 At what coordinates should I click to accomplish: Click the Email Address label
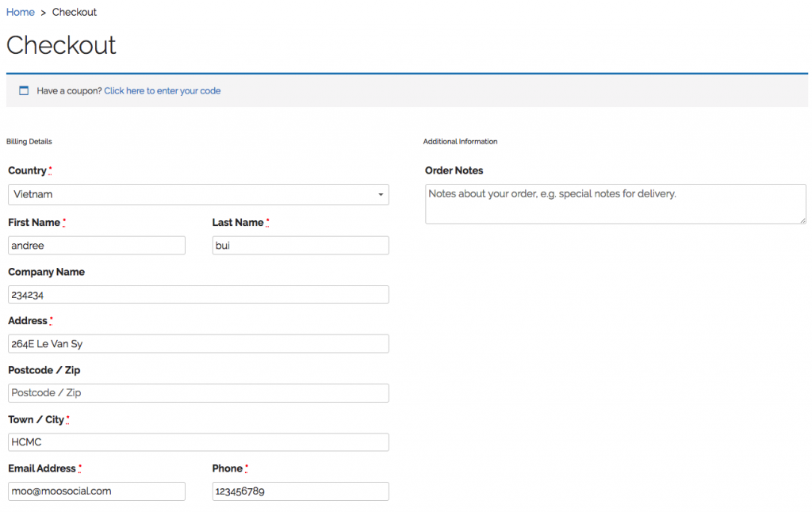pyautogui.click(x=42, y=468)
